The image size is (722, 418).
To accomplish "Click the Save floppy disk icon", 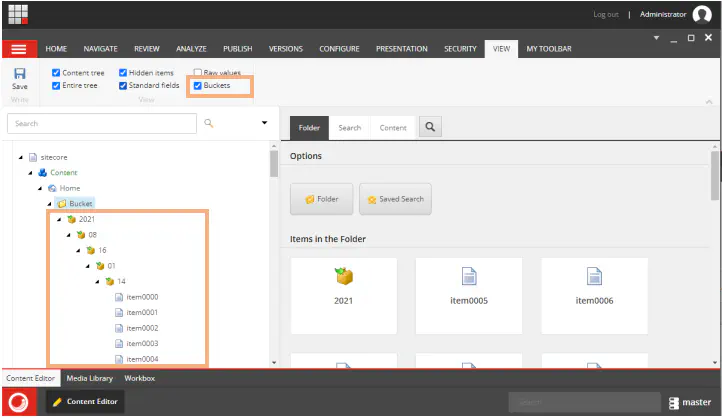I will click(x=20, y=74).
